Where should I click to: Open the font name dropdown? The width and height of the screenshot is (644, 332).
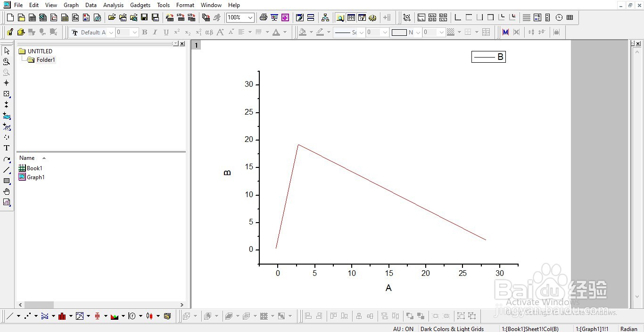click(x=111, y=32)
